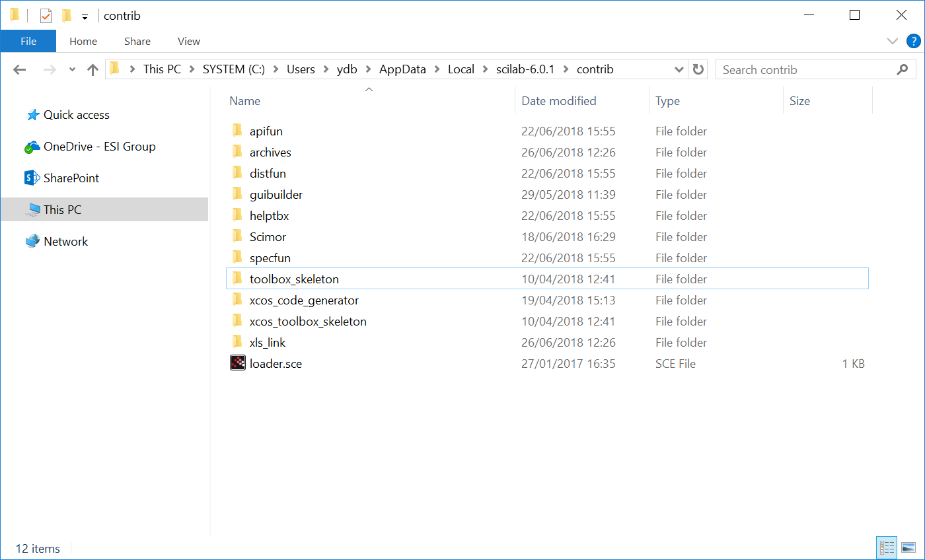Open the View ribbon tab
This screenshot has height=560, width=925.
[x=189, y=41]
